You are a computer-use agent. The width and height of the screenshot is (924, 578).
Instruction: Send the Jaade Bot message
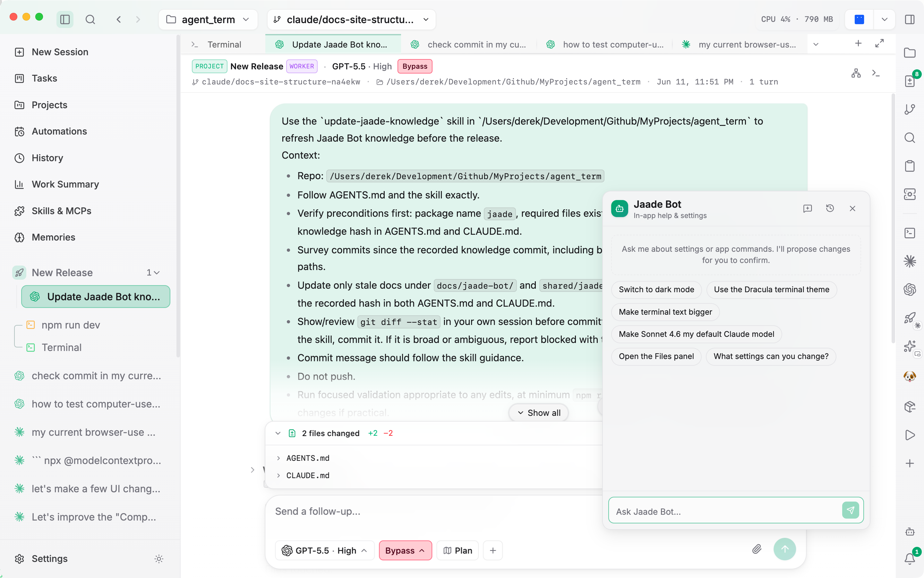[850, 510]
